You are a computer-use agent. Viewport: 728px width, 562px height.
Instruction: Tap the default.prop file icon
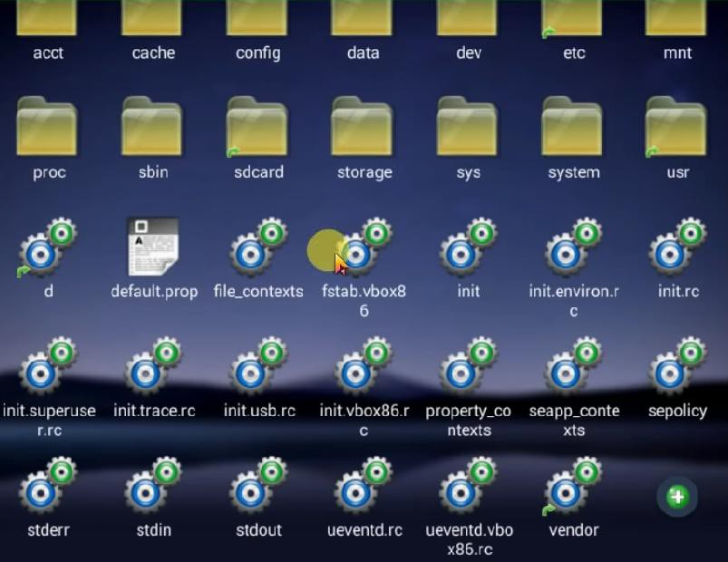point(153,247)
